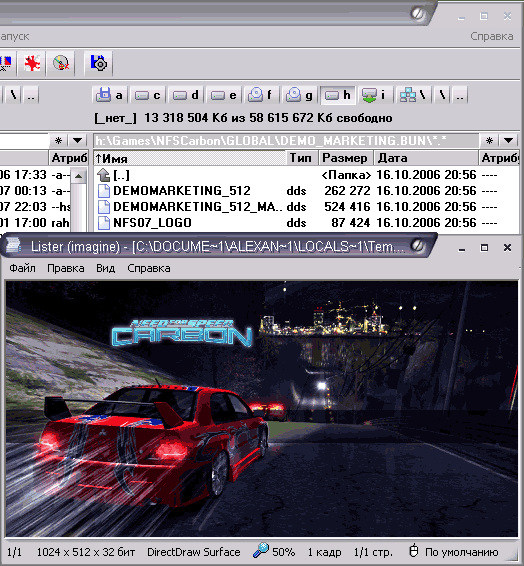Click the blue-red flag toolbar icon
524x566 pixels.
pos(6,63)
